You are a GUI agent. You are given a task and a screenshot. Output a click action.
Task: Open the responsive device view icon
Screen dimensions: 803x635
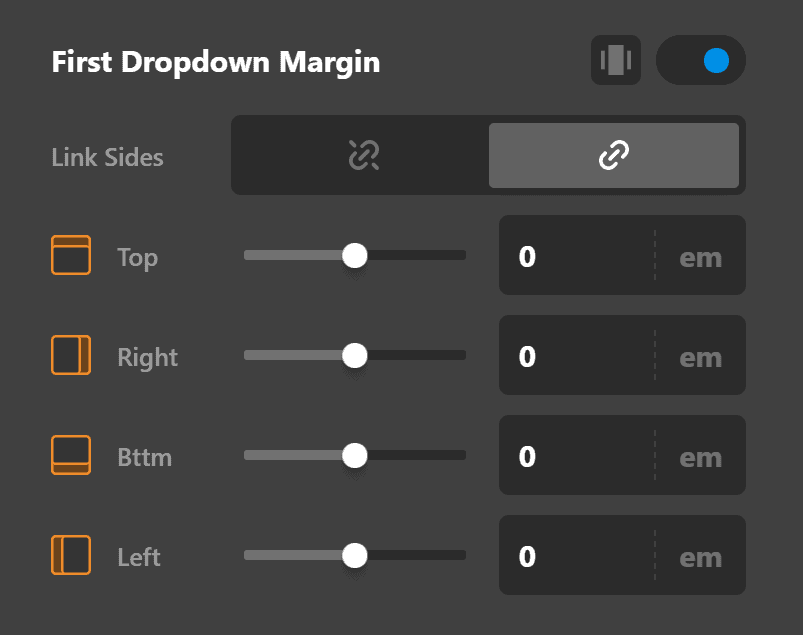coord(616,60)
